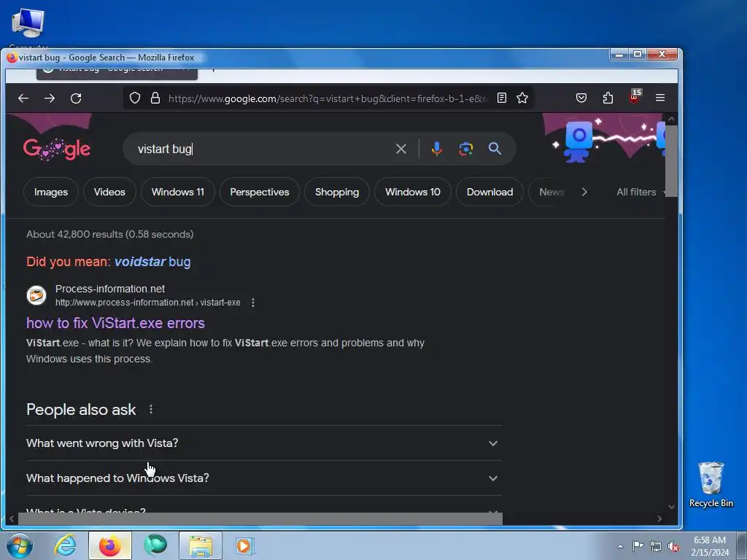Viewport: 747px width, 560px height.
Task: Click the red extension icon with badge 15
Action: (635, 97)
